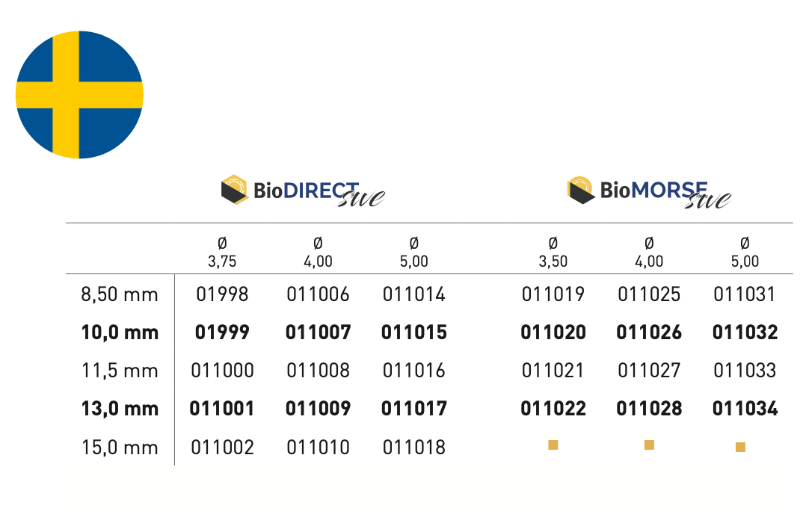The height and width of the screenshot is (514, 812).
Task: Click the gold square under BioMORSE Ø 4,00
Action: pos(649,445)
